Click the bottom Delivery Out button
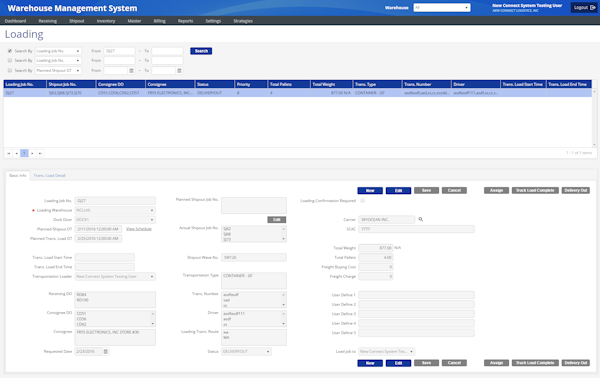Viewport: 600px width, 378px height. point(576,363)
